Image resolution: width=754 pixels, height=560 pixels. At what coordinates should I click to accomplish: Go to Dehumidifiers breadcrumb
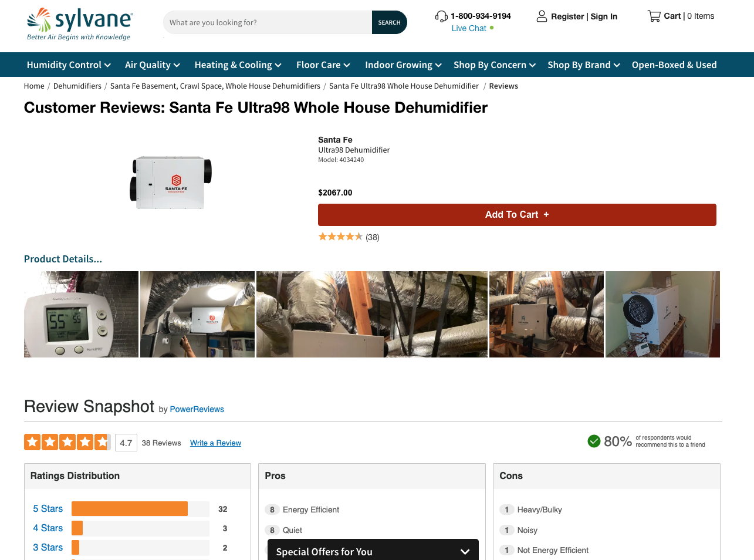(77, 86)
